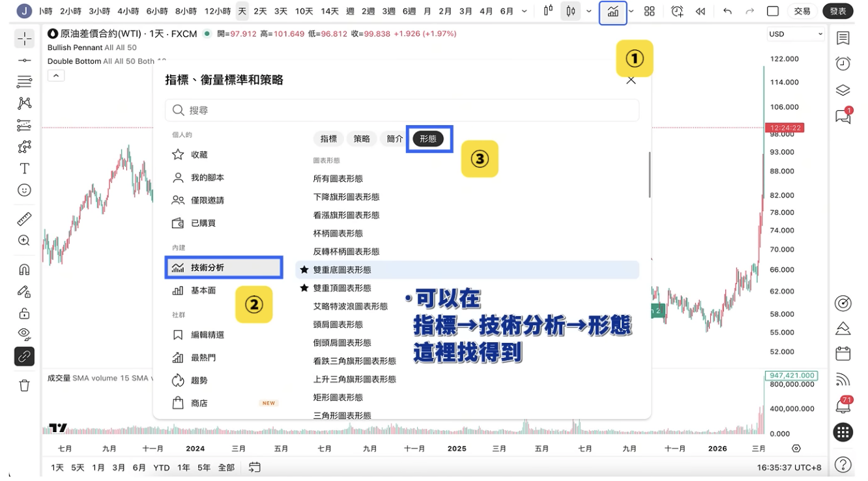
Task: Open the emoji icons tool
Action: click(24, 190)
